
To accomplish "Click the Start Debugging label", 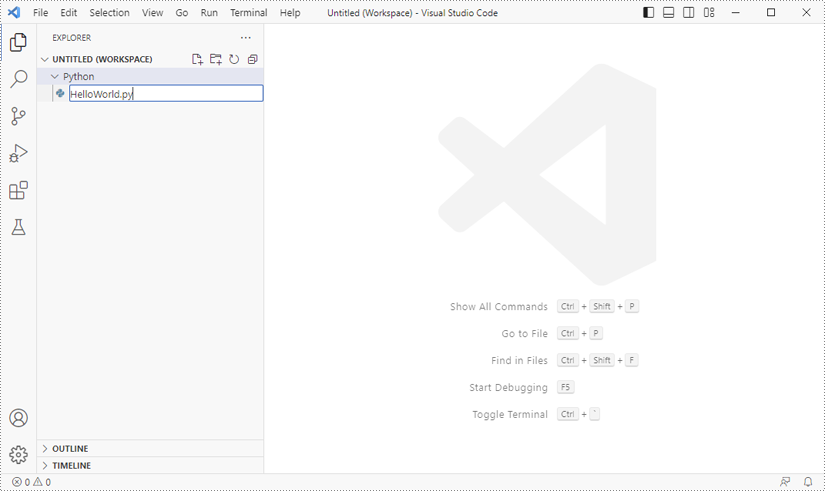I will 508,388.
